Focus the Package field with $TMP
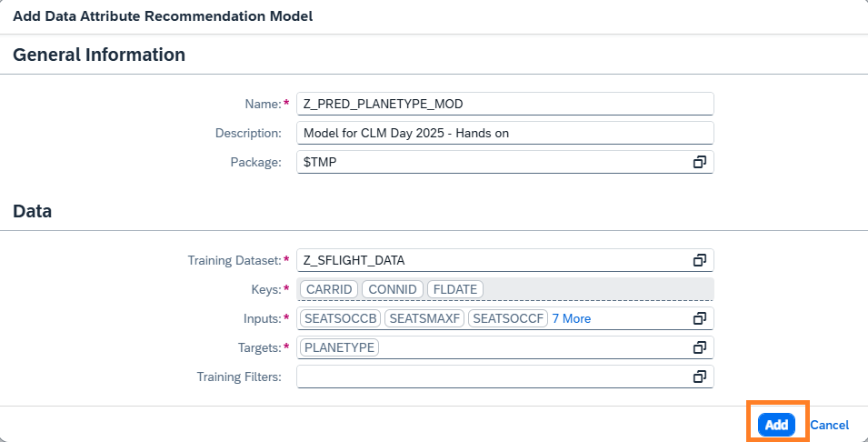 491,162
